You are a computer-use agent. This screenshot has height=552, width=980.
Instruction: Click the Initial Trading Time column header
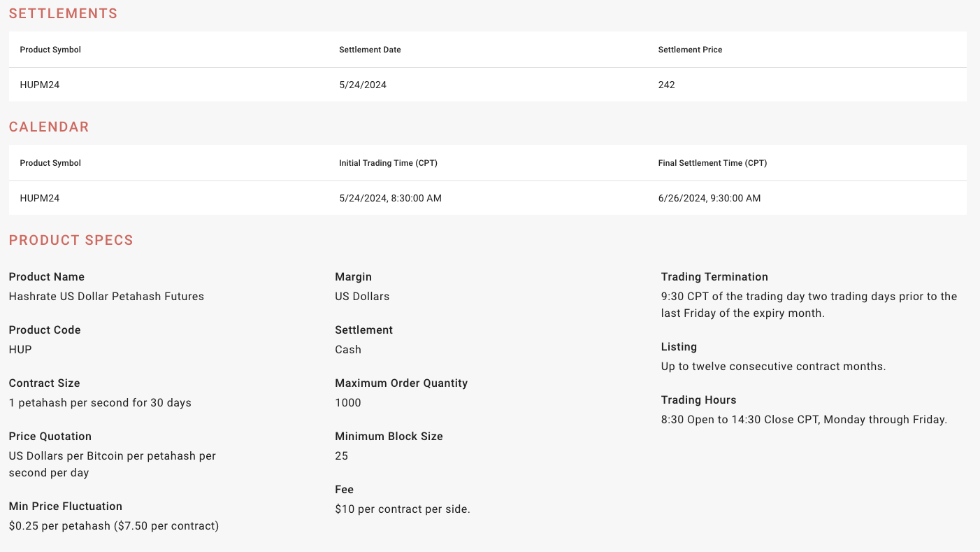pyautogui.click(x=388, y=163)
